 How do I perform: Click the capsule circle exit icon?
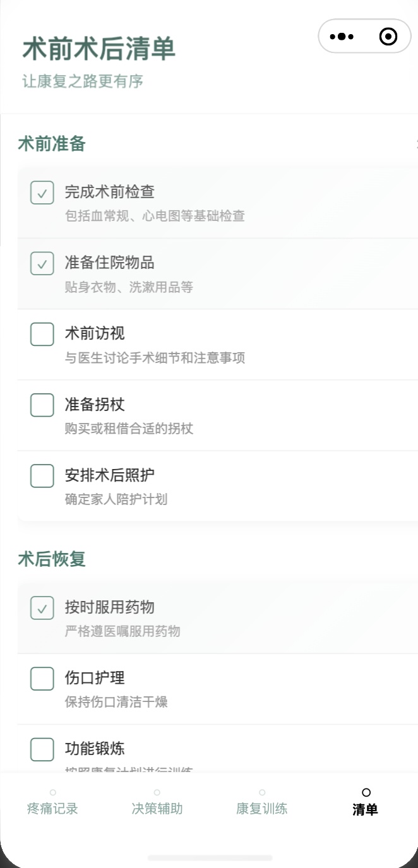click(388, 36)
